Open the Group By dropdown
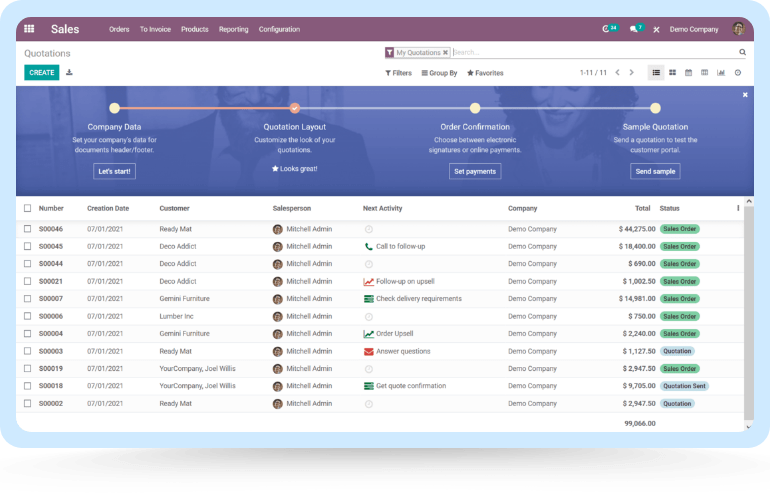Image resolution: width=770 pixels, height=504 pixels. click(x=439, y=73)
